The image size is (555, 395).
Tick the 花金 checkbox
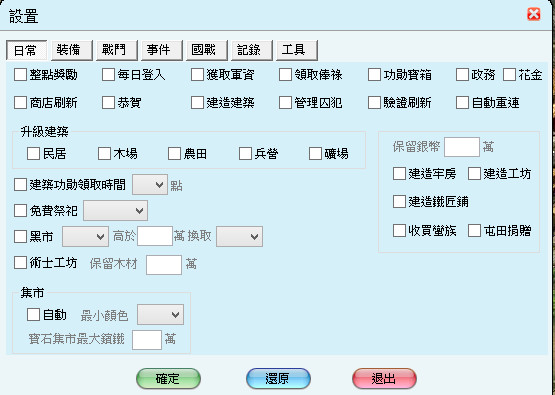pyautogui.click(x=509, y=75)
